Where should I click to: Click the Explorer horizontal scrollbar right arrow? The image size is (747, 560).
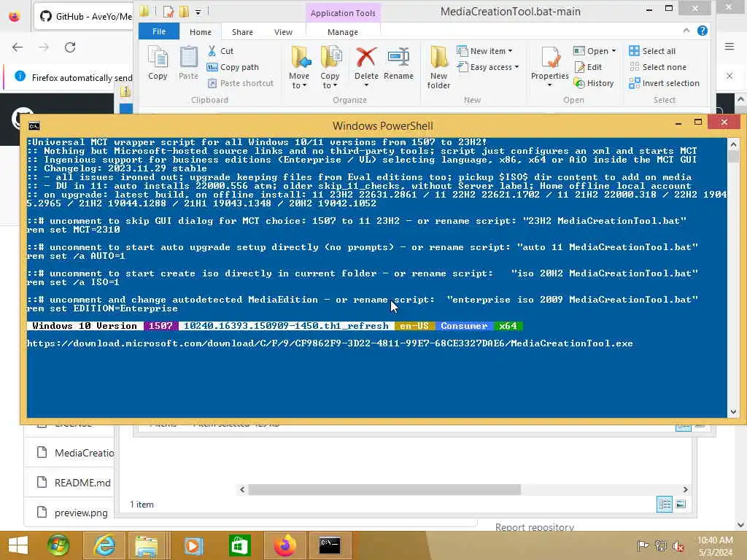(685, 489)
